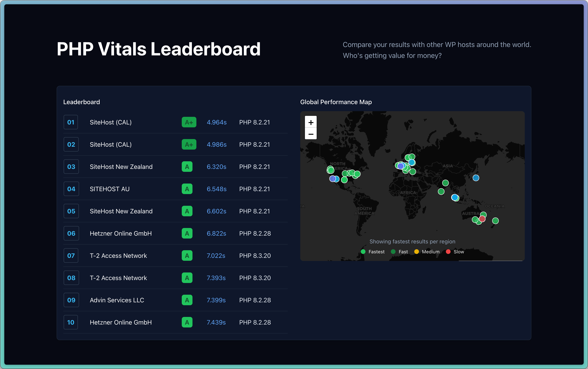Open the rank 03 SiteHost New Zealand row
588x369 pixels.
click(x=121, y=167)
